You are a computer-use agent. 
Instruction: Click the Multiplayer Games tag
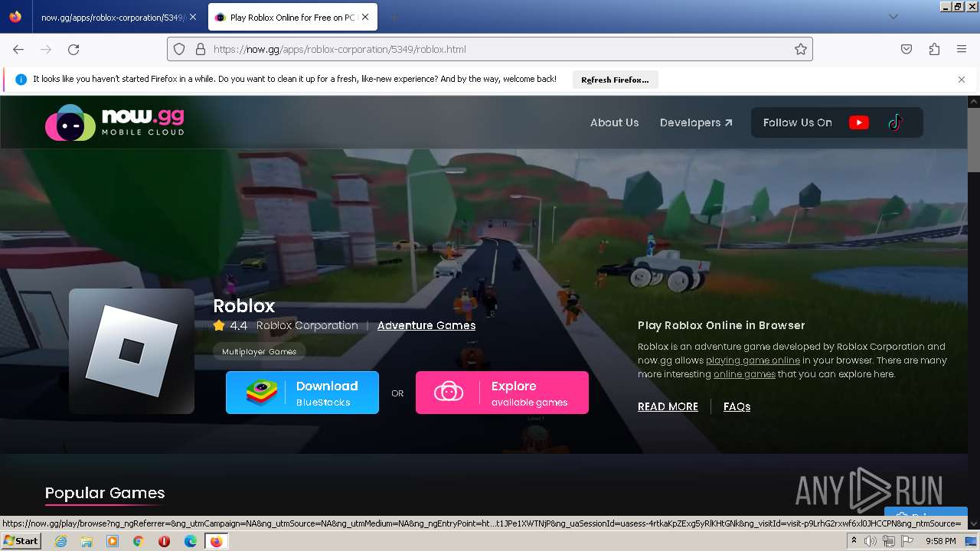tap(260, 351)
